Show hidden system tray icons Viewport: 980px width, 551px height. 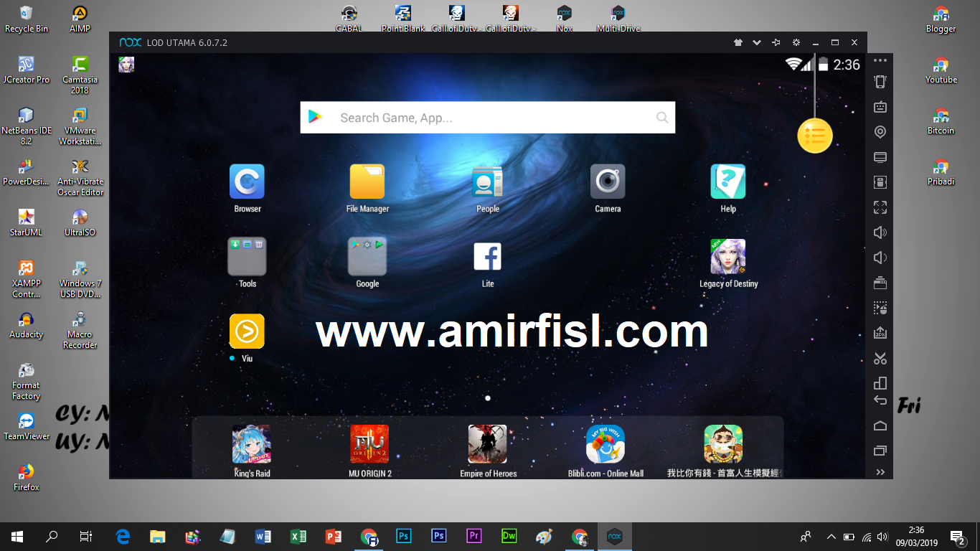(831, 537)
